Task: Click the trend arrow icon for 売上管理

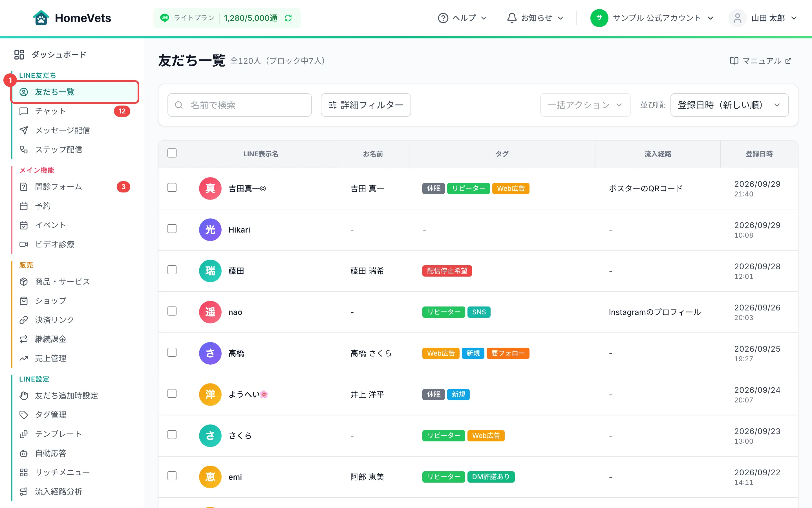Action: (23, 358)
